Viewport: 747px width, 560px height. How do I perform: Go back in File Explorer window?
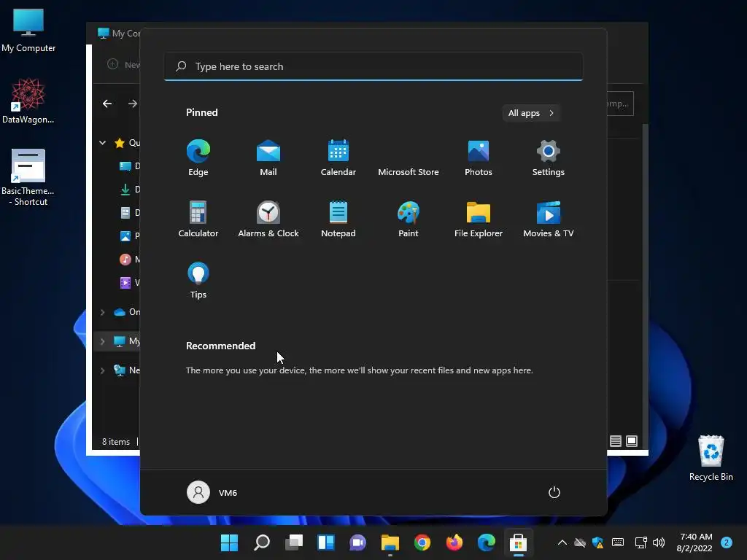tap(107, 104)
